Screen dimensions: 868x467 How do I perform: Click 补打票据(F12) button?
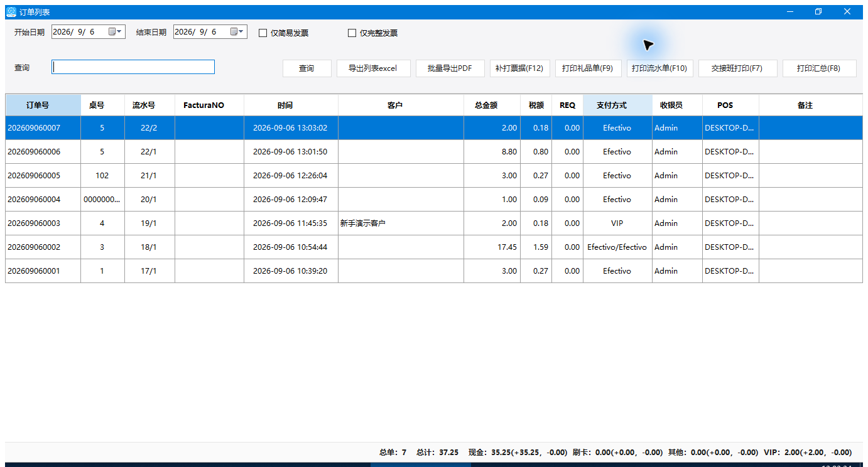tap(519, 68)
